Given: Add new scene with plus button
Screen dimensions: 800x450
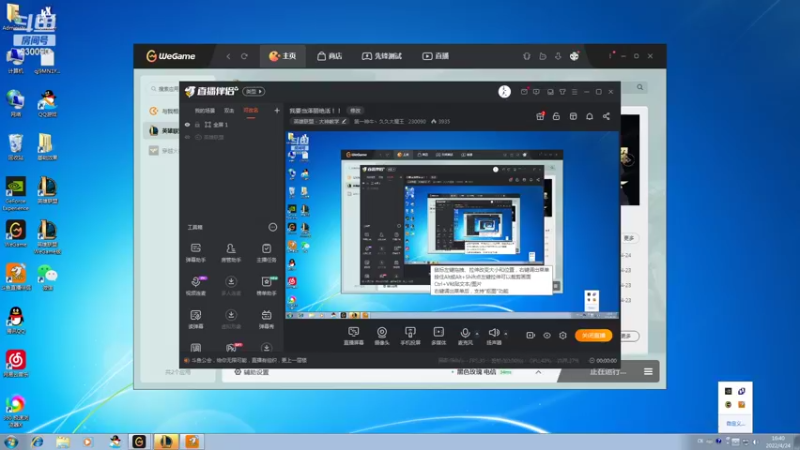Looking at the screenshot, I should pyautogui.click(x=277, y=110).
